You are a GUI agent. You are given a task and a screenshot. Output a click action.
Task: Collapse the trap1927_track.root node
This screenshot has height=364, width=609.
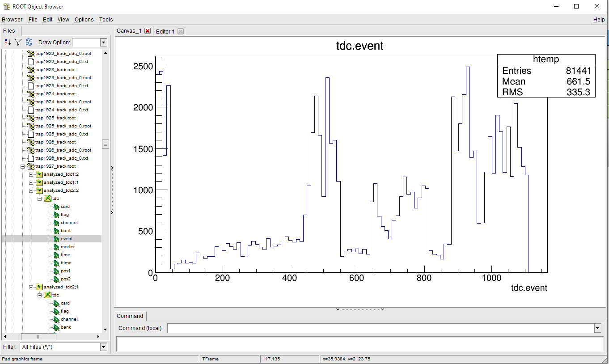(x=23, y=166)
